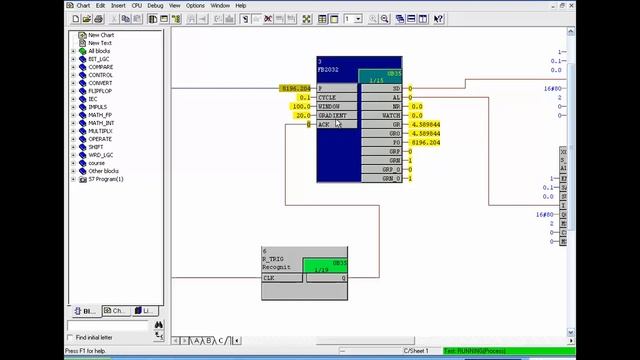Viewport: 640px width, 360px height.
Task: Click the scroll down arrow of chart
Action: (571, 332)
